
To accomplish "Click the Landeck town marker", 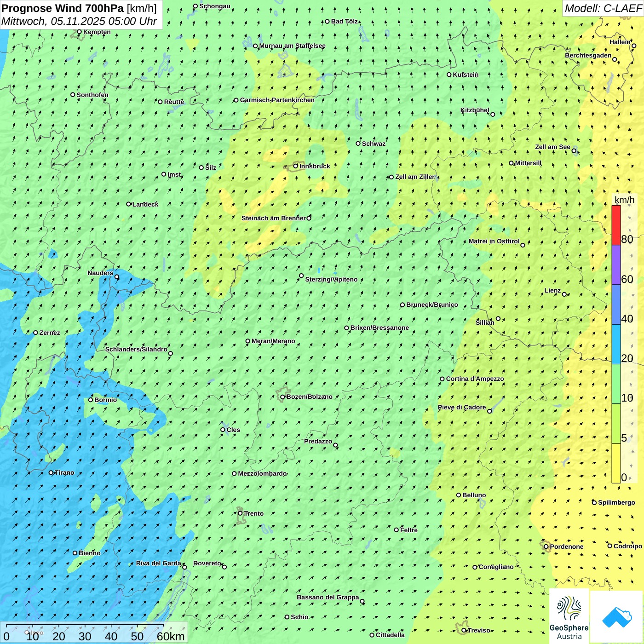I will pyautogui.click(x=129, y=204).
